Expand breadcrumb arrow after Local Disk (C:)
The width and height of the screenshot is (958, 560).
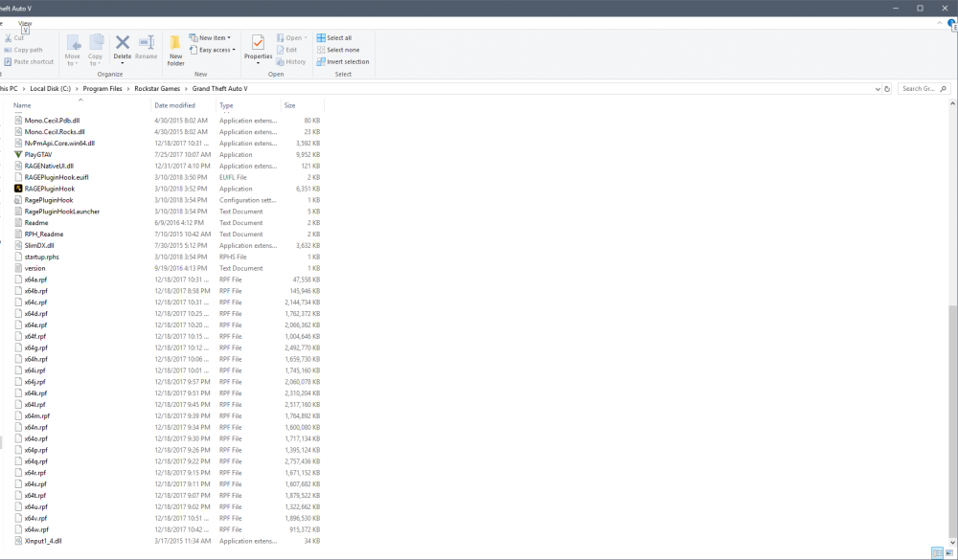pyautogui.click(x=77, y=89)
